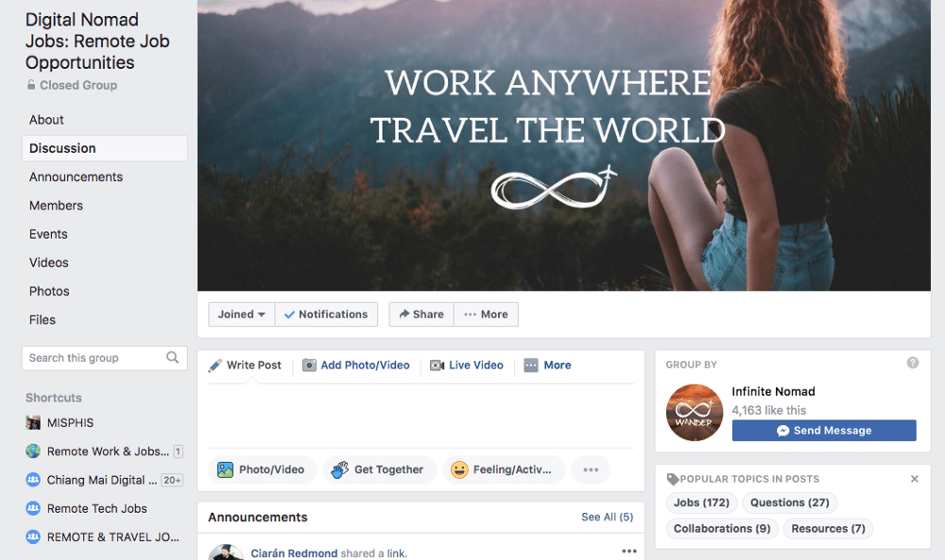Click the Search this group field
The height and width of the screenshot is (560, 945).
click(x=104, y=358)
